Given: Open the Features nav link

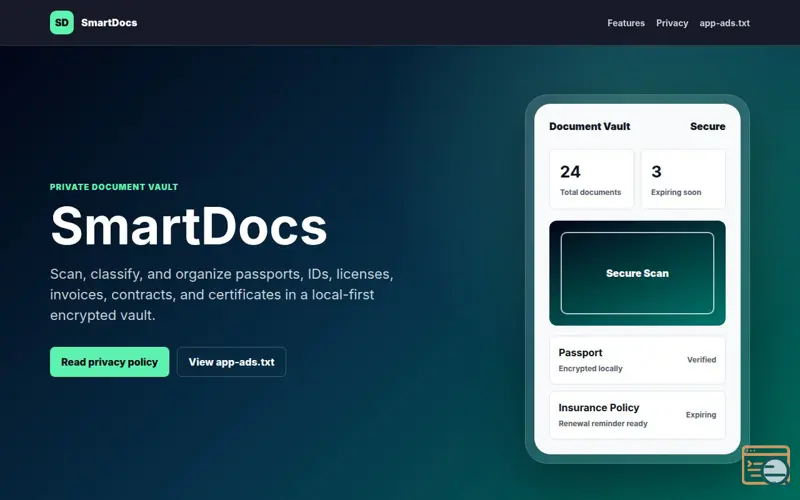Looking at the screenshot, I should pos(626,23).
